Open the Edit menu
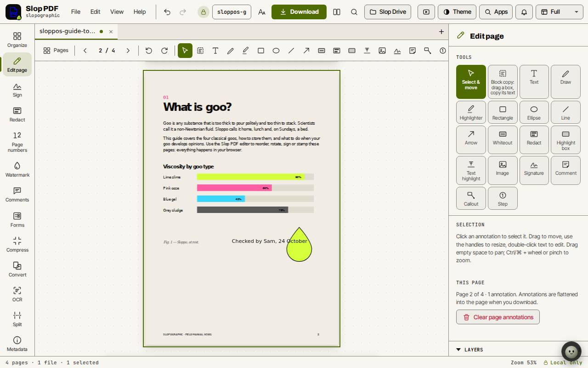The image size is (588, 368). tap(95, 12)
